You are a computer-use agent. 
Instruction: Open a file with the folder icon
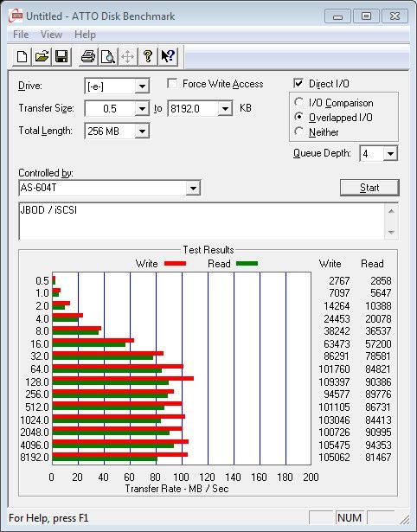click(x=42, y=56)
